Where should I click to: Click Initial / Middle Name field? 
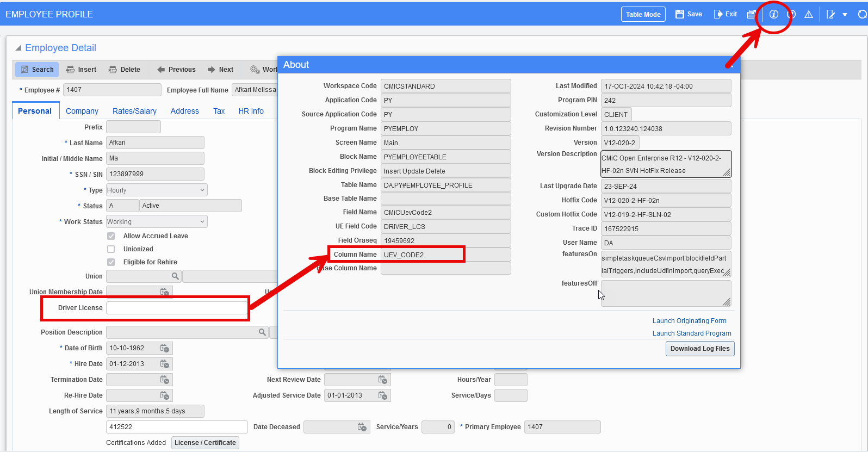pyautogui.click(x=155, y=158)
